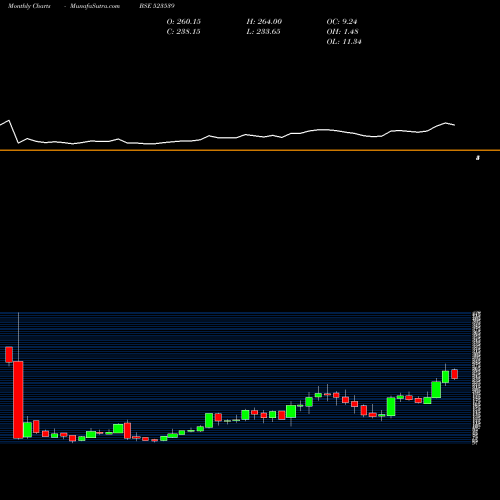Select the OH: 1.48 value
This screenshot has height=500, width=500.
342,32
